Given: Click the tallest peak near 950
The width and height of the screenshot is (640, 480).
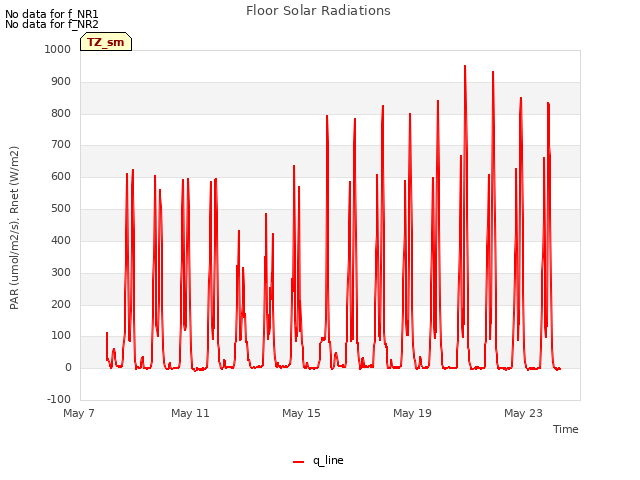Looking at the screenshot, I should [x=465, y=66].
